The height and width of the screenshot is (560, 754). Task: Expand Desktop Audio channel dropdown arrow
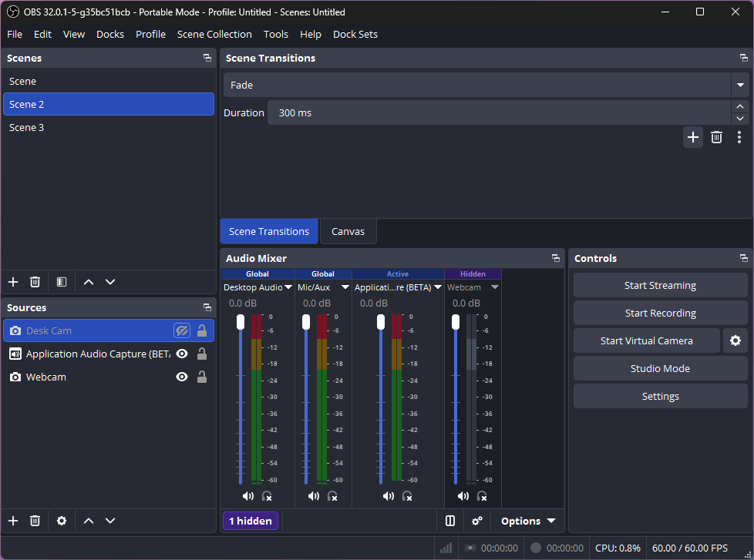click(x=288, y=287)
